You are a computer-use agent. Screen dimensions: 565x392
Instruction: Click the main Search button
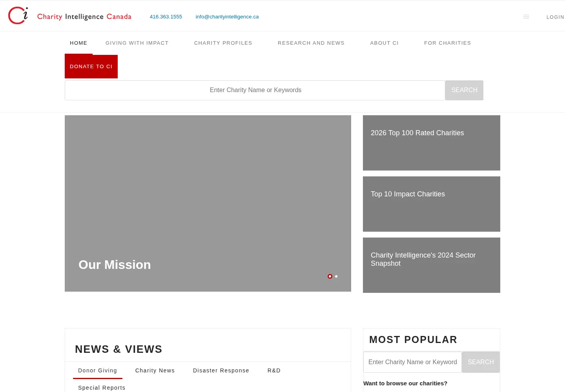[464, 90]
